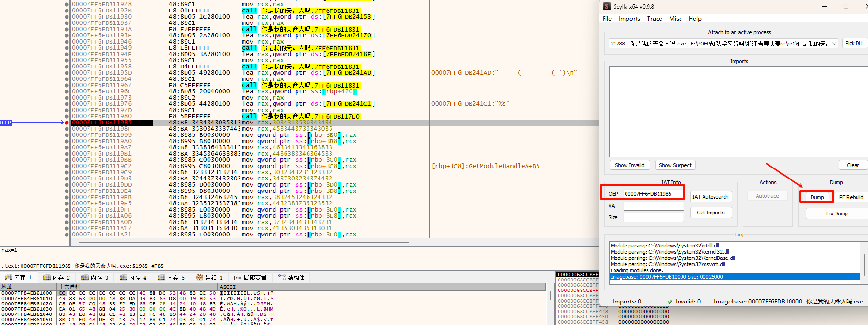Viewport: 868px width, 325px height.
Task: Click the 地址 column header in dump
Action: [29, 287]
